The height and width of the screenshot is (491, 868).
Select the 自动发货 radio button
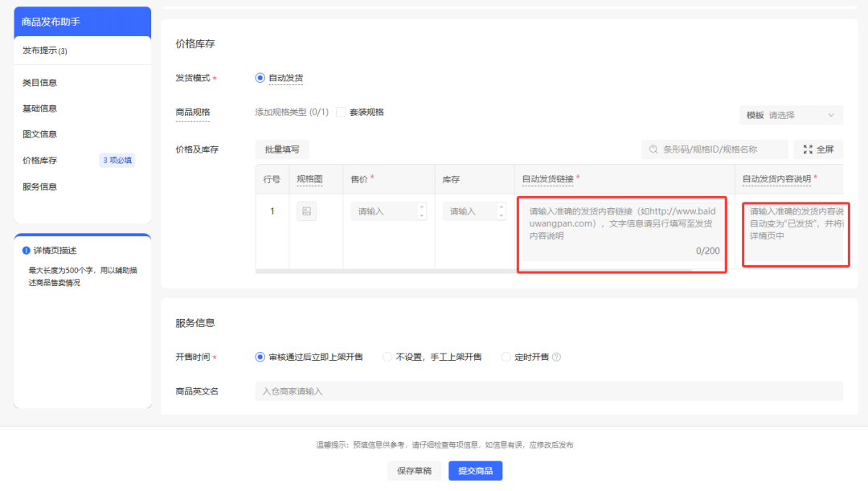[x=260, y=78]
